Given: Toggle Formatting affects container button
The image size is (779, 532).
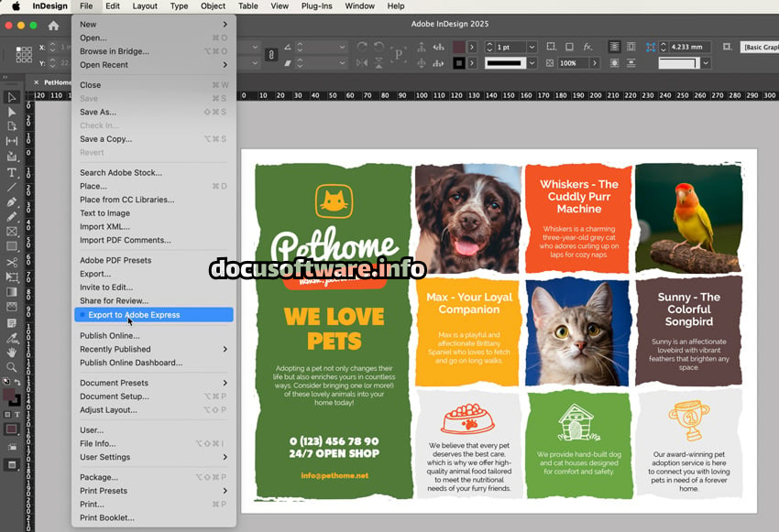Looking at the screenshot, I should coord(7,415).
